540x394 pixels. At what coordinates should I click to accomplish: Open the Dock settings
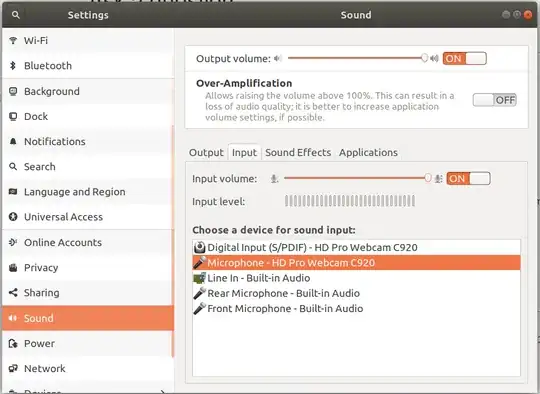(x=87, y=116)
